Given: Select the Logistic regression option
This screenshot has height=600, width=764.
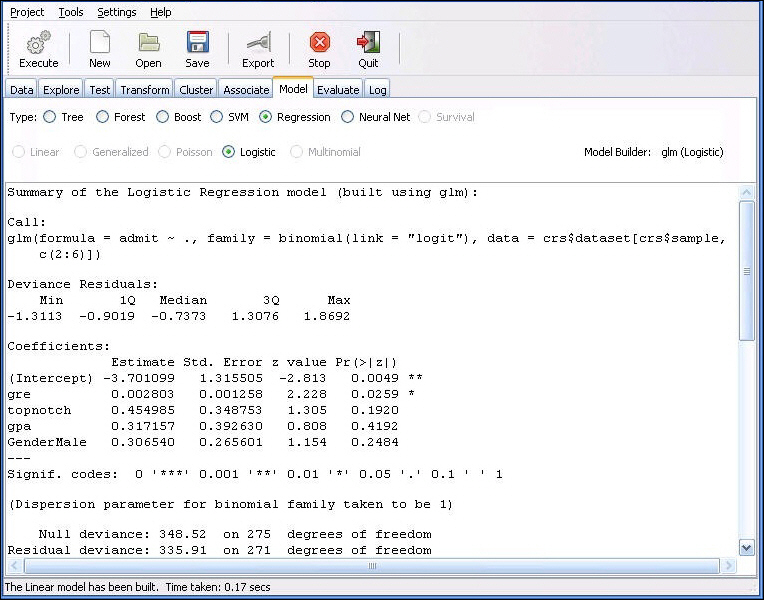Looking at the screenshot, I should (x=228, y=152).
